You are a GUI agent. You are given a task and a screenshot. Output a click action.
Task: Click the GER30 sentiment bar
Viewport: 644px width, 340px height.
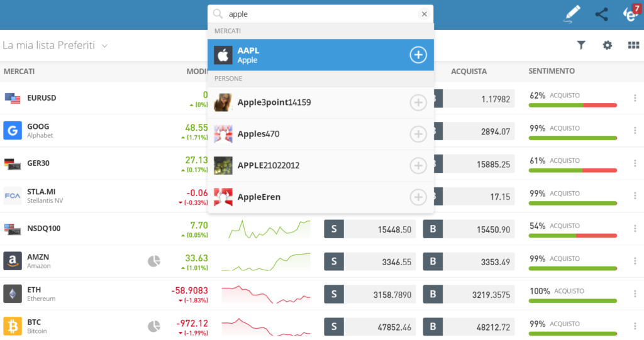point(572,170)
